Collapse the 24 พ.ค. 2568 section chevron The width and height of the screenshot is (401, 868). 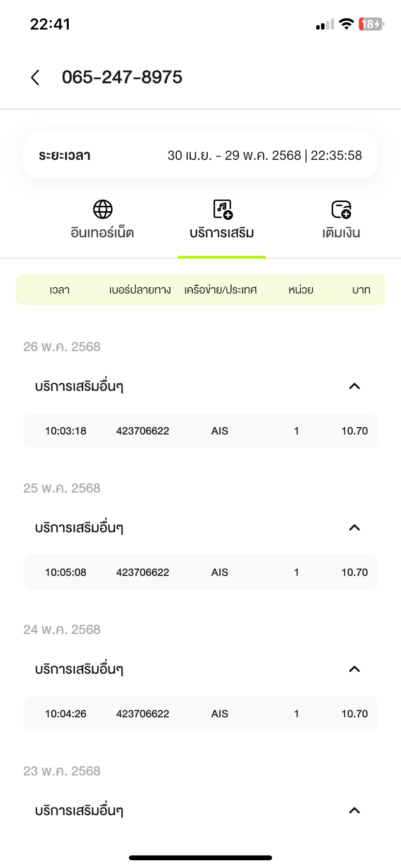click(x=355, y=669)
